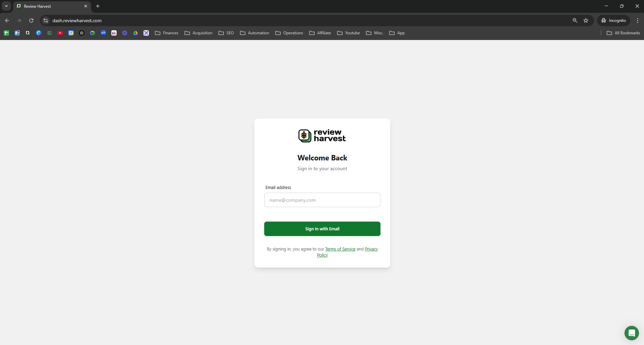The width and height of the screenshot is (644, 345).
Task: Expand the Automation bookmark folder
Action: click(255, 33)
